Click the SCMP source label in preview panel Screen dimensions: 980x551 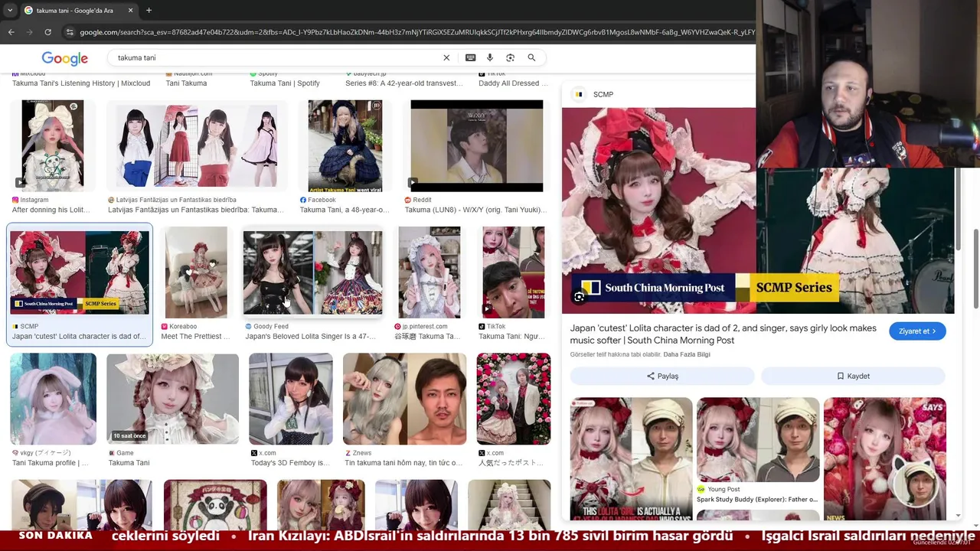[603, 94]
